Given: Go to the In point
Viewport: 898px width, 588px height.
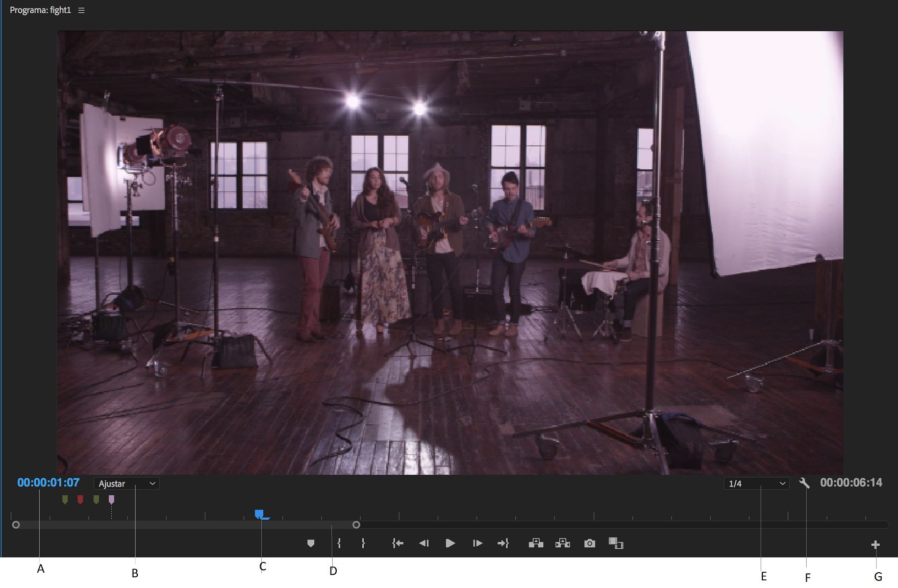Looking at the screenshot, I should pos(397,544).
